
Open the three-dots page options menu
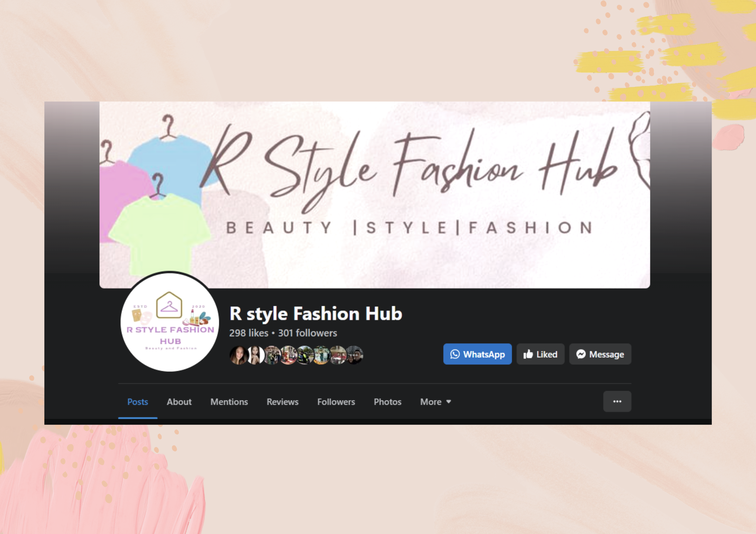point(617,401)
